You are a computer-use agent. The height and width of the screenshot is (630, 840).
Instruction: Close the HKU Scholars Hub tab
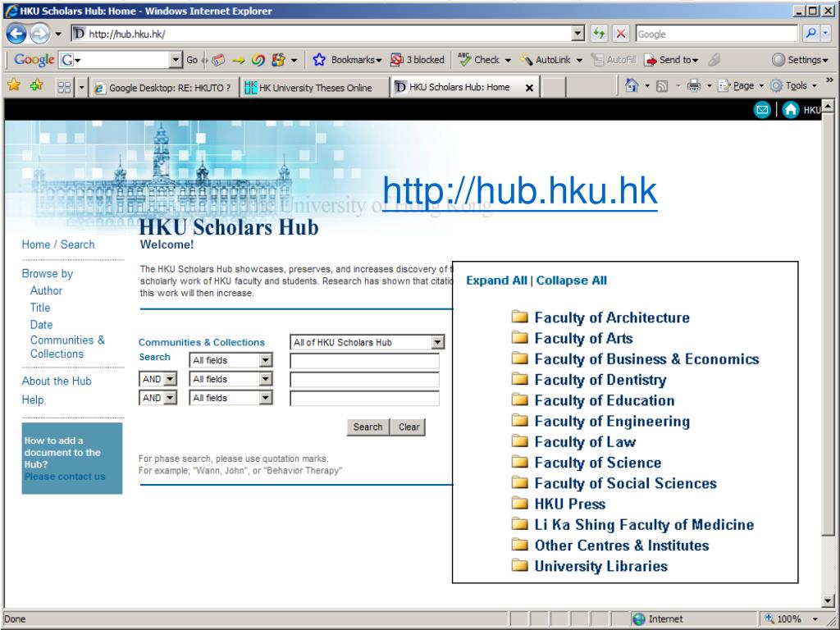click(x=529, y=88)
